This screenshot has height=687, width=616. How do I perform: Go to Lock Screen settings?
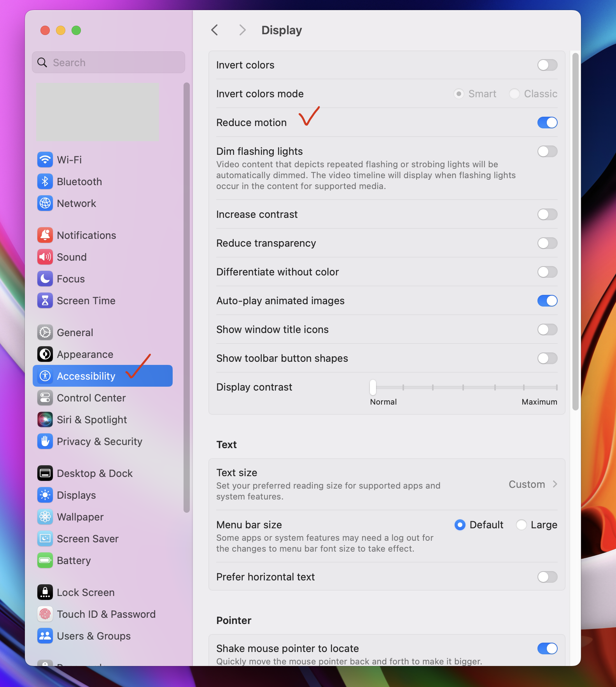pyautogui.click(x=86, y=592)
